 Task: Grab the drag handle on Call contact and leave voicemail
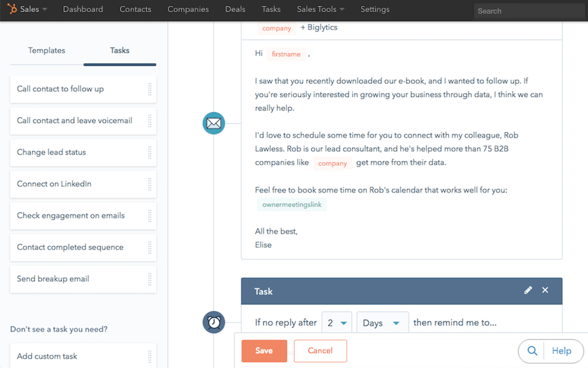[x=150, y=121]
